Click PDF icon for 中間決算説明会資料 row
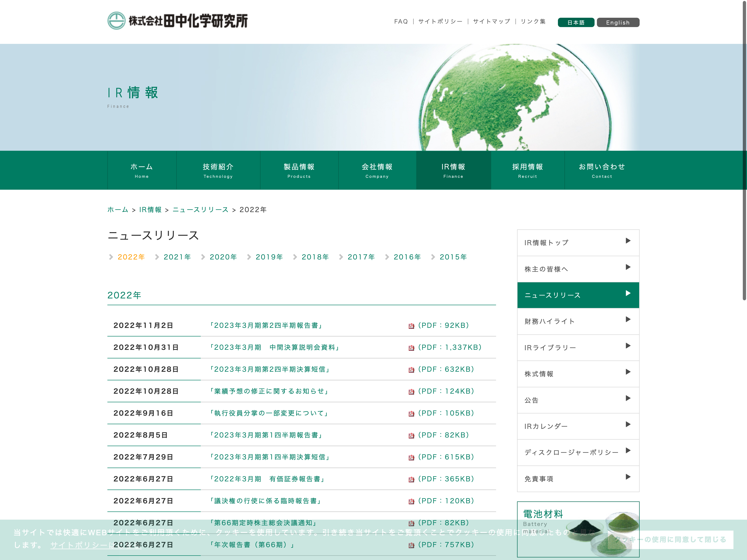 411,348
